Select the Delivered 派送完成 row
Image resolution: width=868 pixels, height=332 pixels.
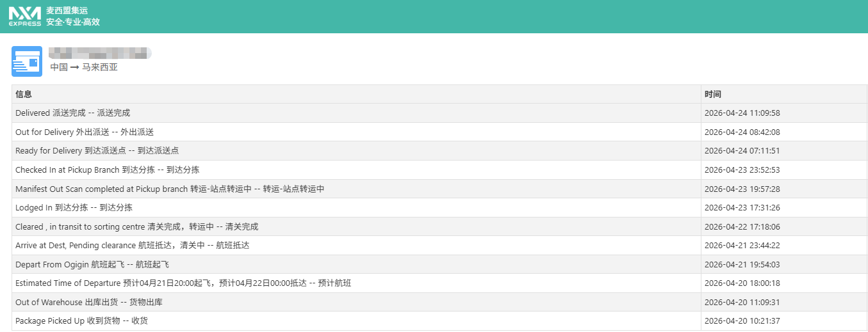point(72,113)
